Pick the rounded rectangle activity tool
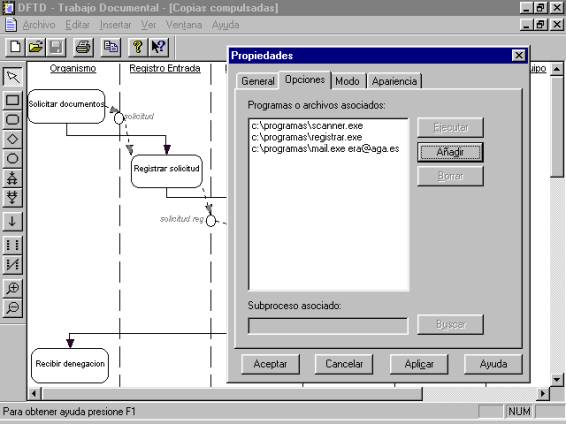This screenshot has width=566, height=424. (13, 119)
